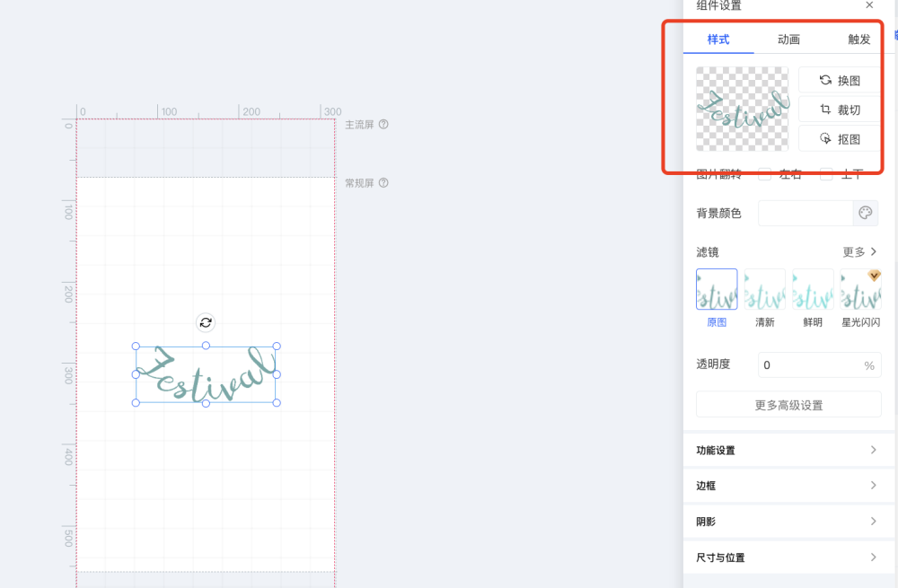The image size is (898, 588).
Task: Expand the 功能设置 section
Action: point(787,450)
